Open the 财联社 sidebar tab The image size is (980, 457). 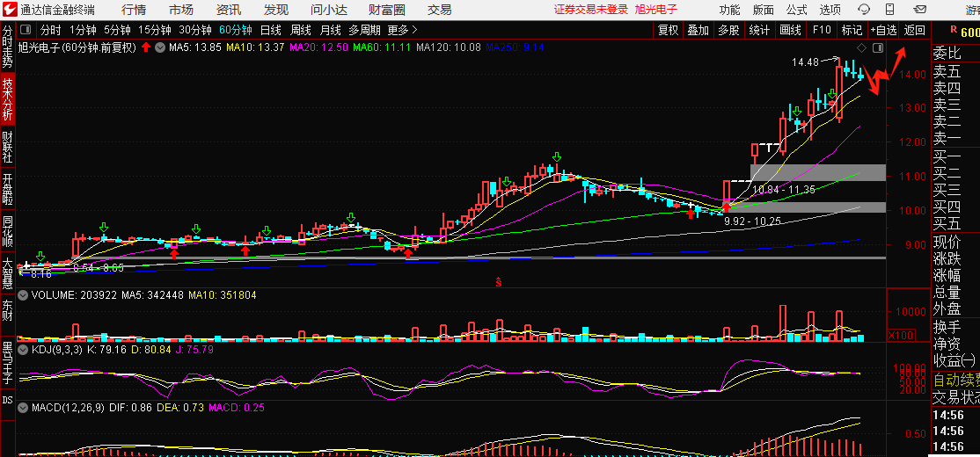8,146
